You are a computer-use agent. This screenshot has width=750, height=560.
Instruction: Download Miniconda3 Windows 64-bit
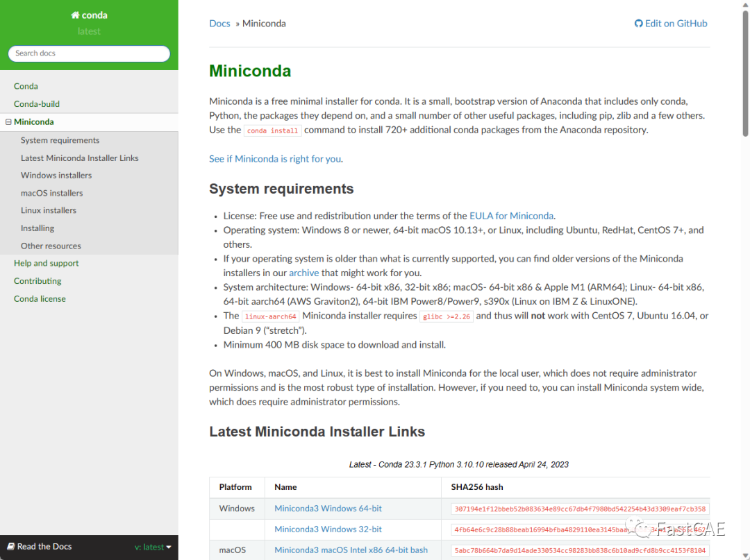coord(328,509)
